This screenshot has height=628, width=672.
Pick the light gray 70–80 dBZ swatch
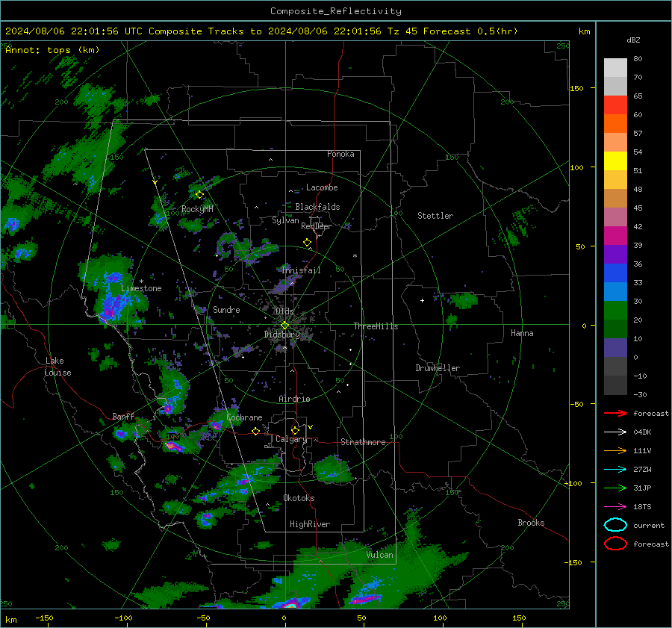615,67
